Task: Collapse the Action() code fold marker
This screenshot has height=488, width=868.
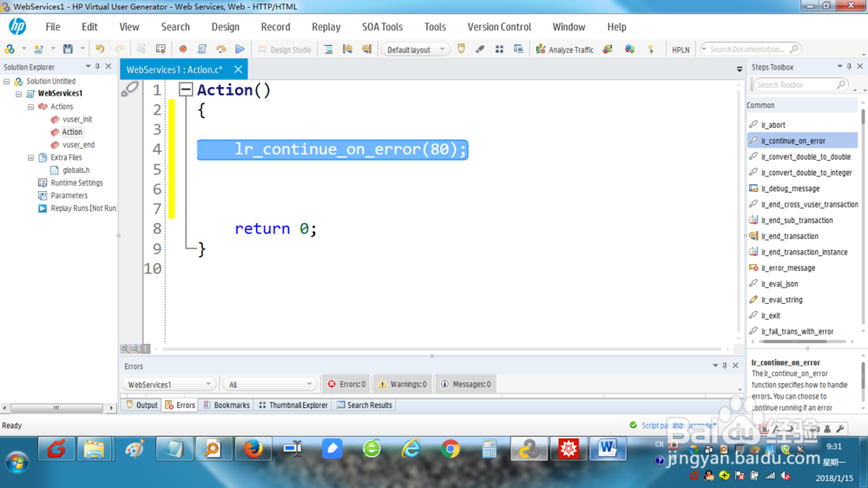Action: (186, 89)
